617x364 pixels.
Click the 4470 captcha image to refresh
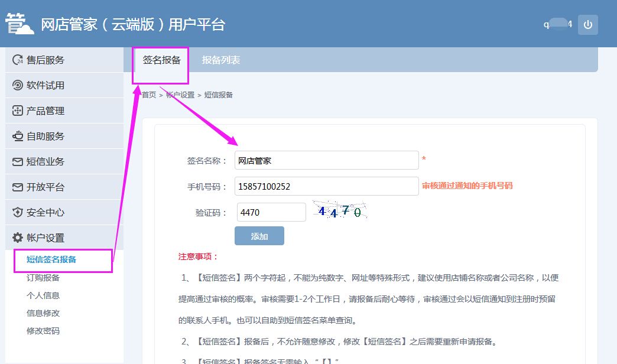pos(340,210)
